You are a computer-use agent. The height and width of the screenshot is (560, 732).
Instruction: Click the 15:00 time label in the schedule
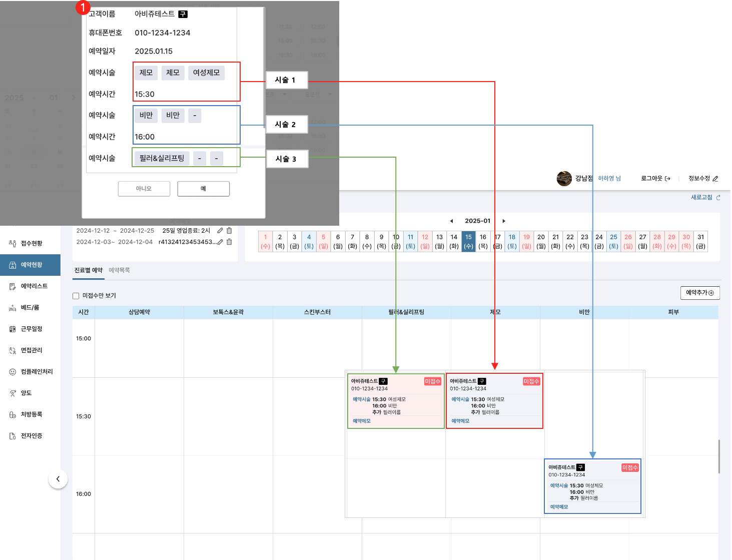[84, 339]
